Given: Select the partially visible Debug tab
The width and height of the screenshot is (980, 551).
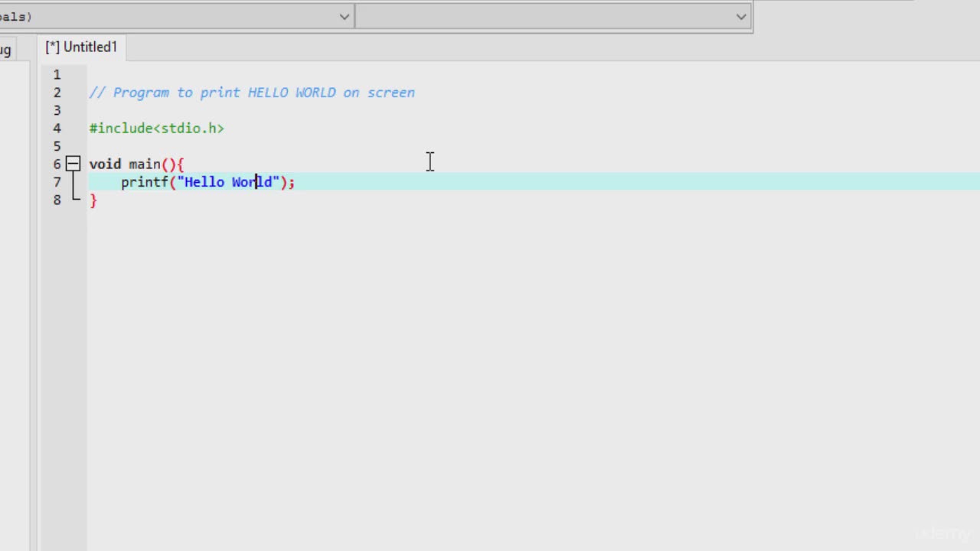Looking at the screenshot, I should (6, 51).
